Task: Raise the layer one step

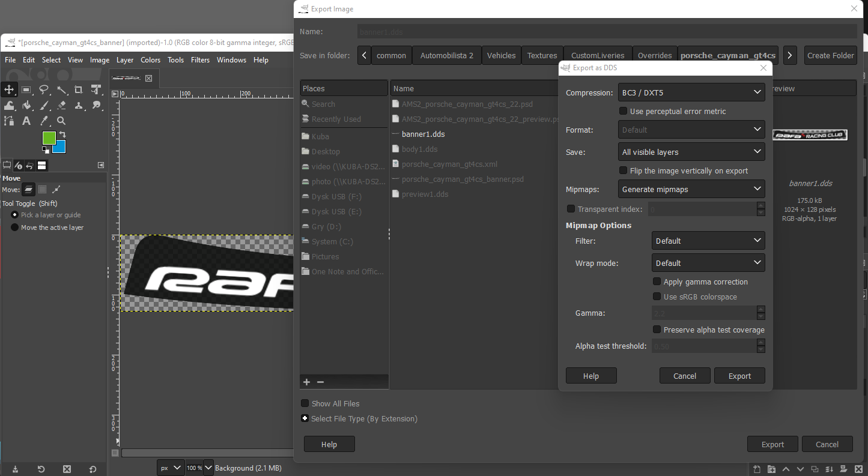Action: 786,469
